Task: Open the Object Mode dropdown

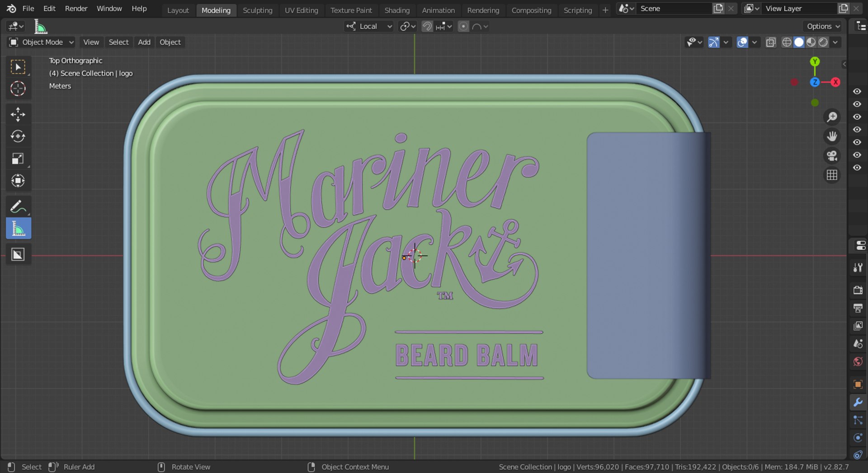Action: tap(41, 42)
